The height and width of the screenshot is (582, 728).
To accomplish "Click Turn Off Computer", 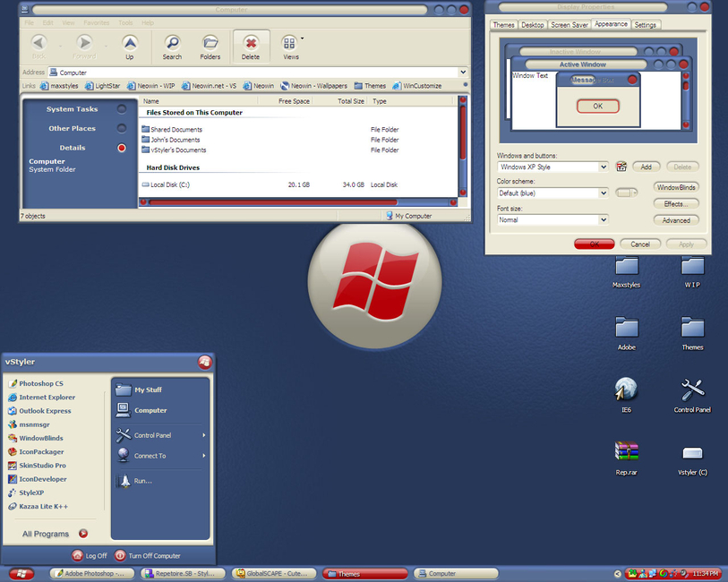I will 147,555.
